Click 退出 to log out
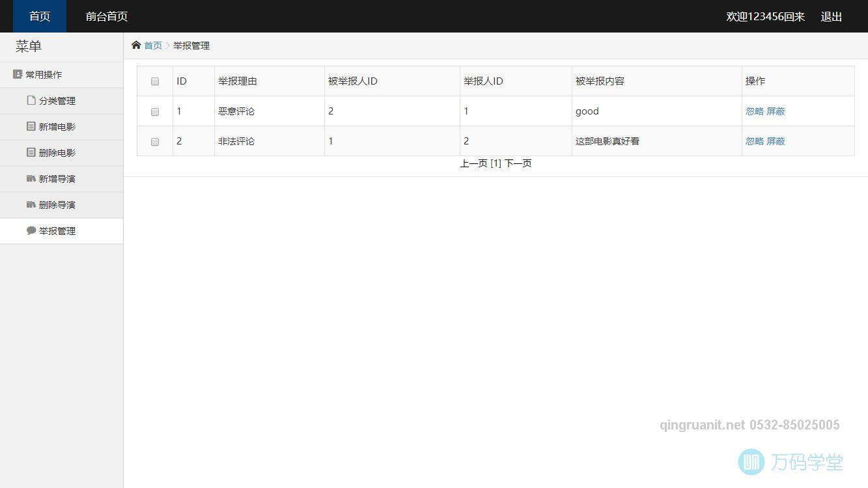The image size is (868, 488). tap(830, 16)
